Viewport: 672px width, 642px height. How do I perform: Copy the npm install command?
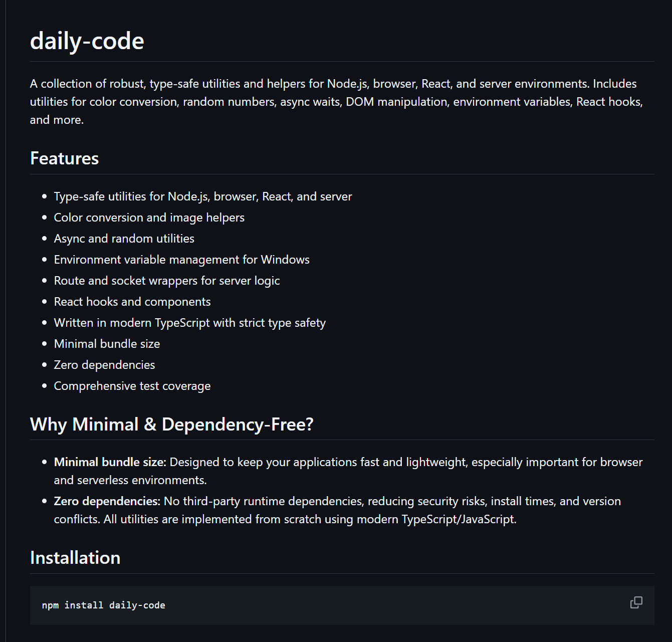[636, 602]
